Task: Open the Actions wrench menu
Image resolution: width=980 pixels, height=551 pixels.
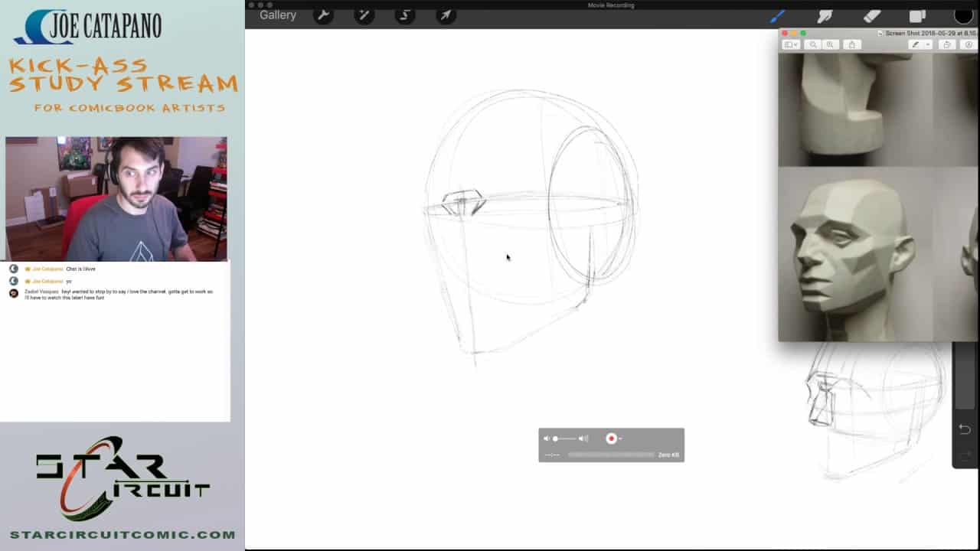Action: 323,15
